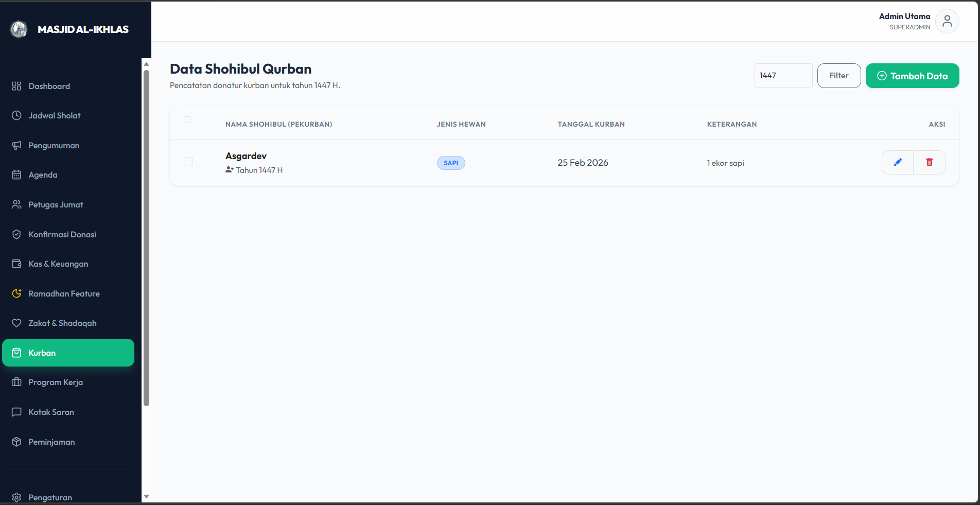Click sidebar scroll down arrow
The width and height of the screenshot is (980, 505).
(146, 497)
